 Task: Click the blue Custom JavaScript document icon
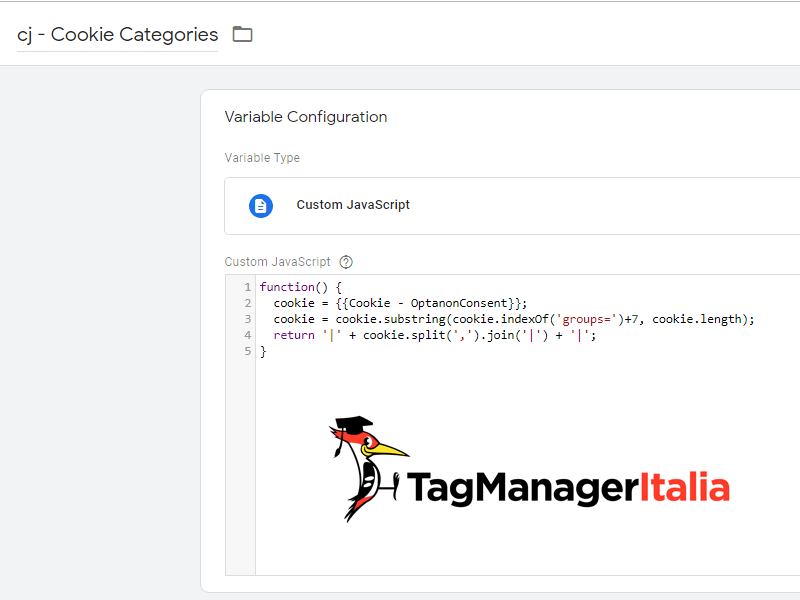coord(261,206)
